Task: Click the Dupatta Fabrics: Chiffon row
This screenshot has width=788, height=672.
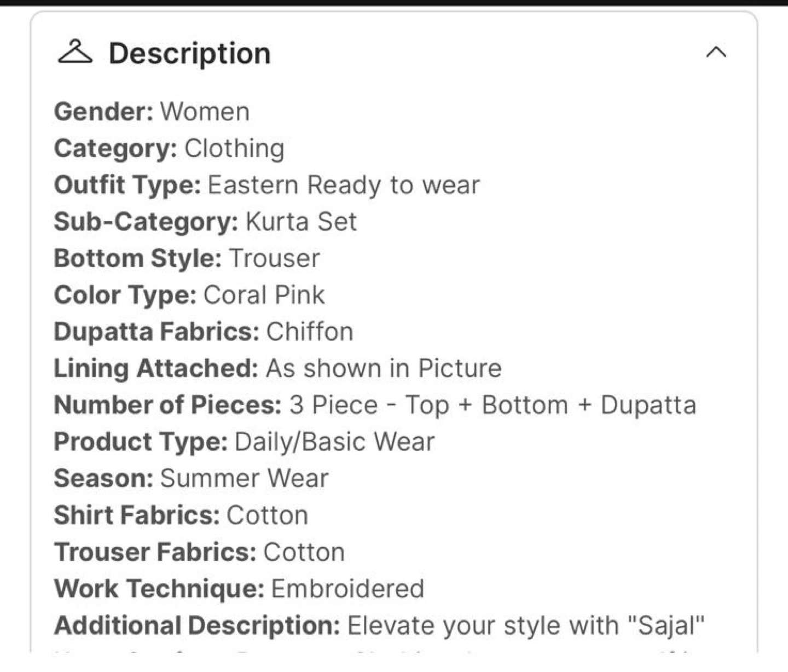Action: [204, 332]
